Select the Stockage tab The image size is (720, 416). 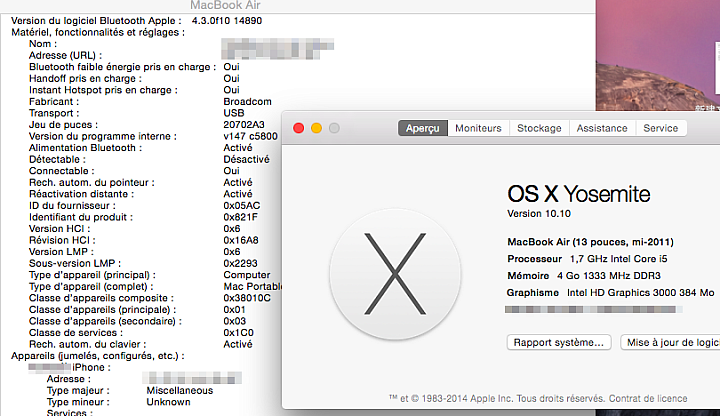539,128
